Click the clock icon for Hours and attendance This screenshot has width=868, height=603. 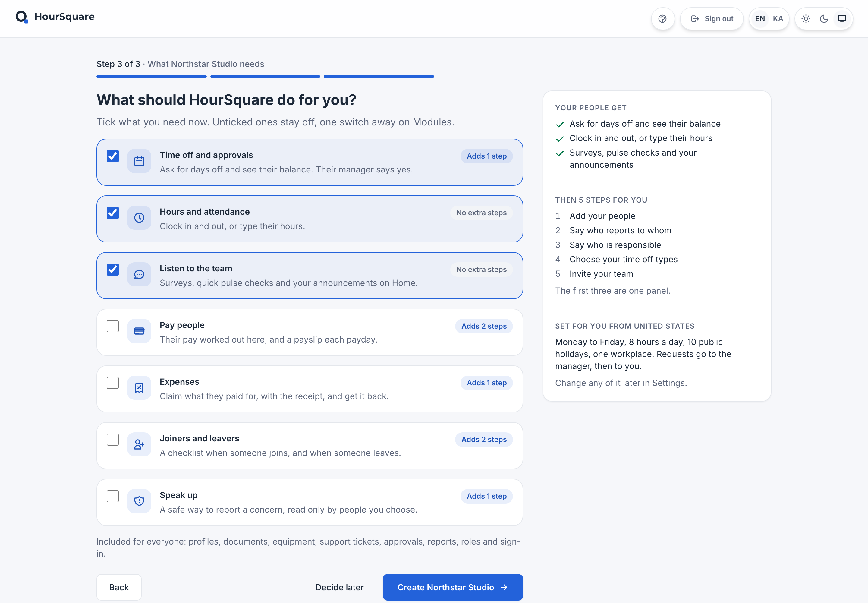click(x=139, y=218)
